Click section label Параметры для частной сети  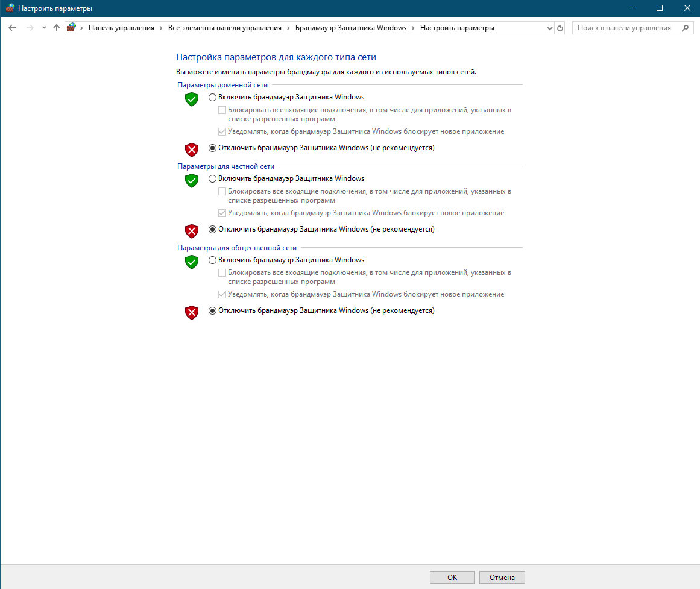tap(225, 166)
